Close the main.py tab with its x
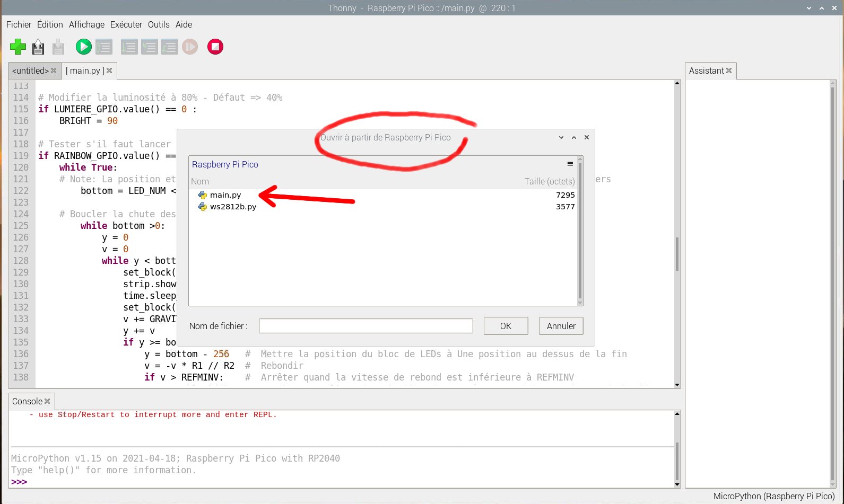 click(x=109, y=70)
